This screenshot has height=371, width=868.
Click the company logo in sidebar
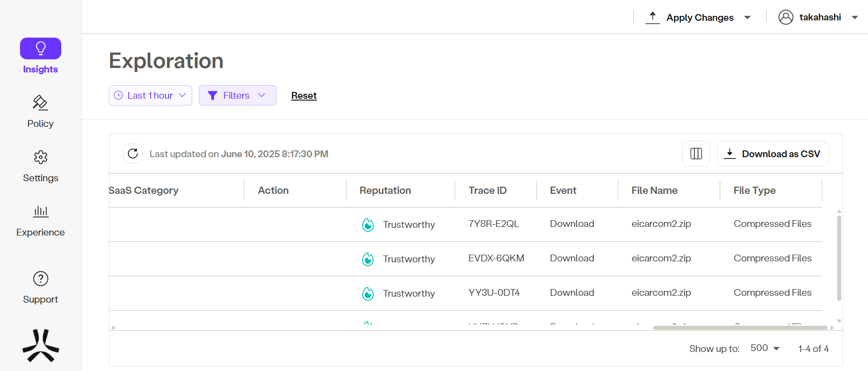coord(40,346)
